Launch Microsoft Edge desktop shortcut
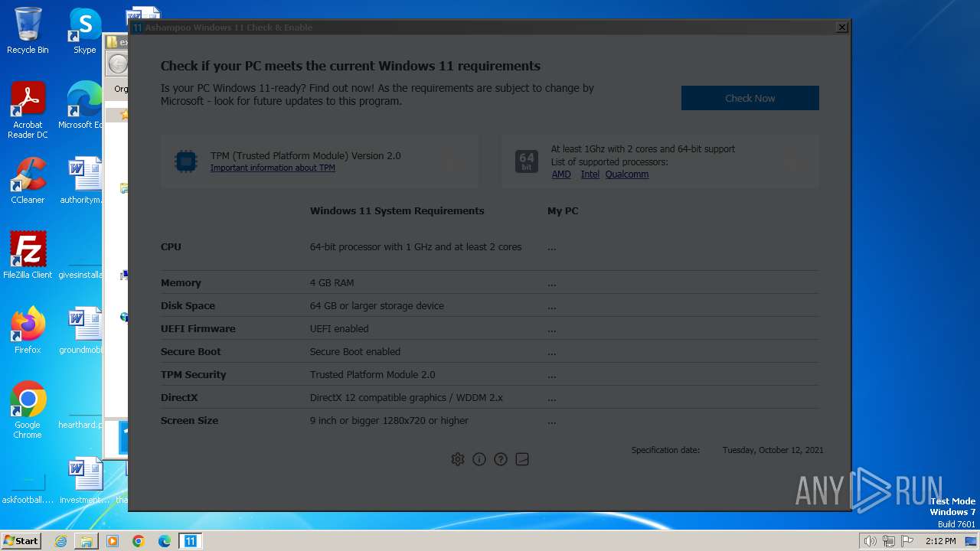The height and width of the screenshot is (551, 980). (83, 106)
